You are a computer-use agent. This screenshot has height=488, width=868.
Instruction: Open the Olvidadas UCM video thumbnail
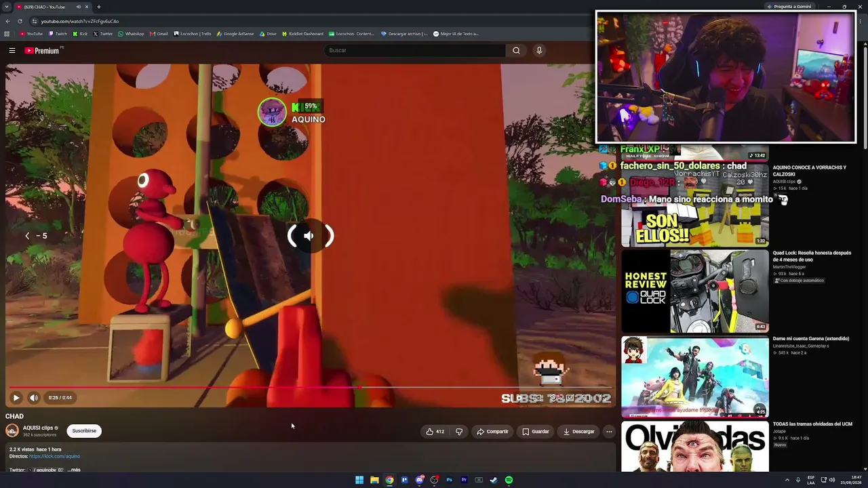[x=695, y=447]
